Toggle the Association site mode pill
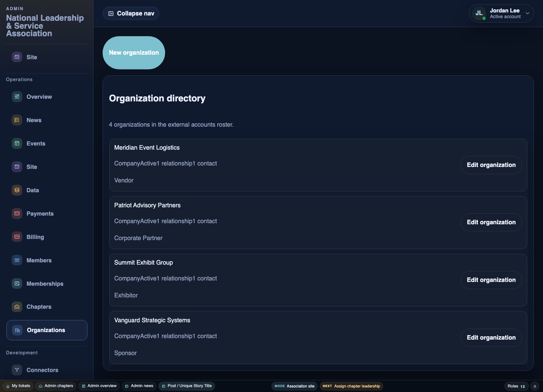543x392 pixels. point(295,386)
